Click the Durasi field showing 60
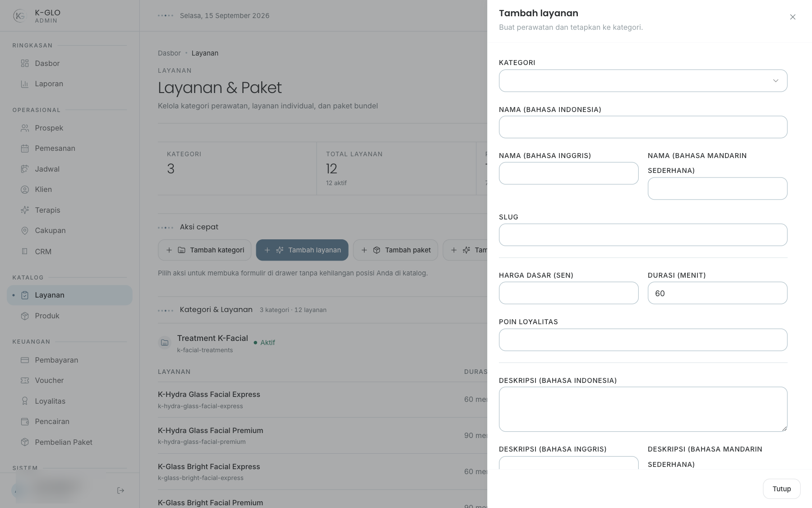The height and width of the screenshot is (508, 812). point(717,293)
